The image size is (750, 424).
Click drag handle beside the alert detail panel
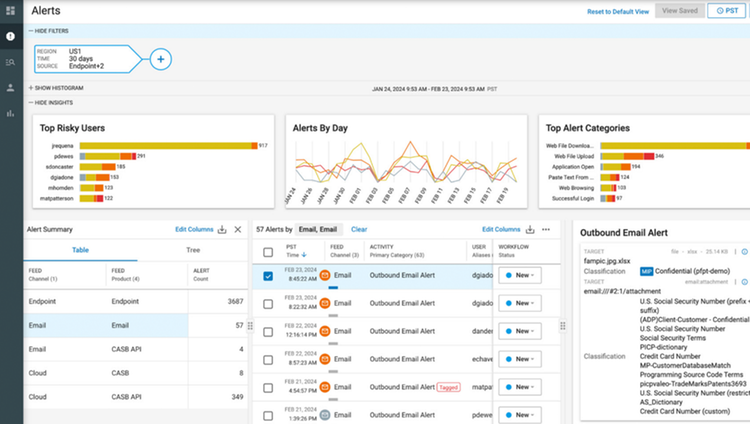point(563,326)
